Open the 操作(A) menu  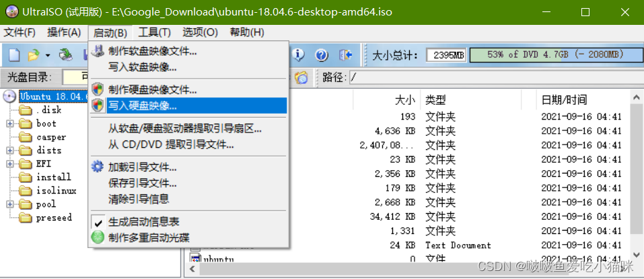coord(64,32)
